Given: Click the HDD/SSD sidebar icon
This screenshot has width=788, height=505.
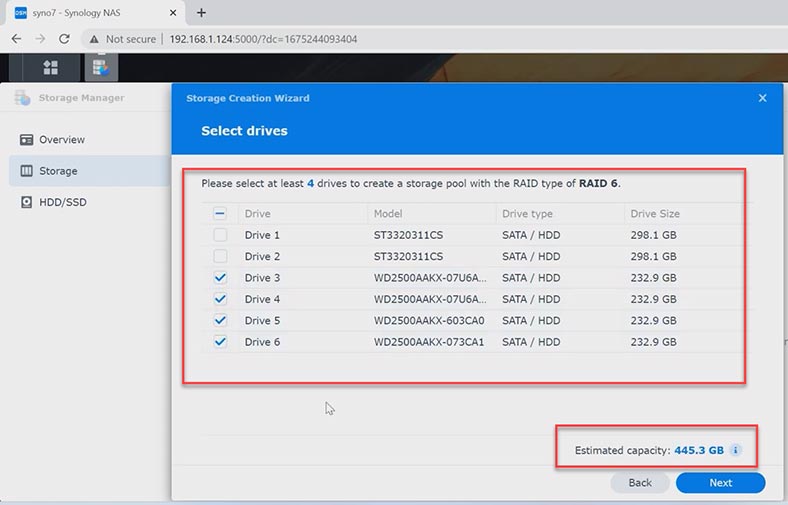Looking at the screenshot, I should tap(26, 202).
